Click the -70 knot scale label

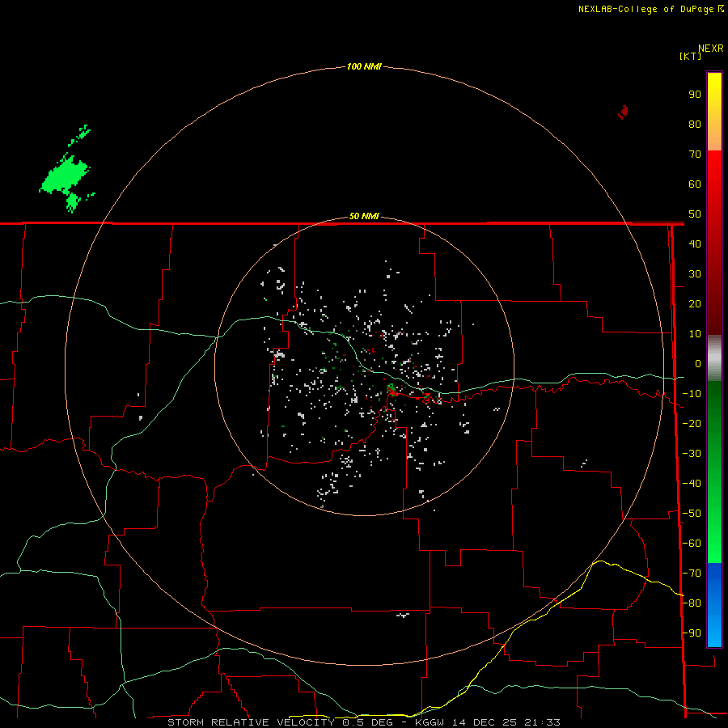click(x=692, y=574)
